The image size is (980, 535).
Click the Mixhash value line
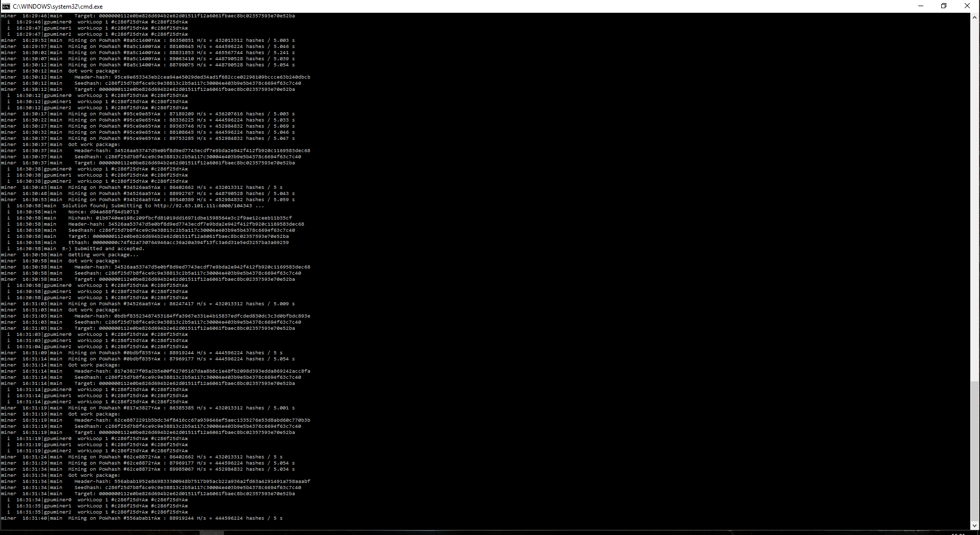coord(180,218)
